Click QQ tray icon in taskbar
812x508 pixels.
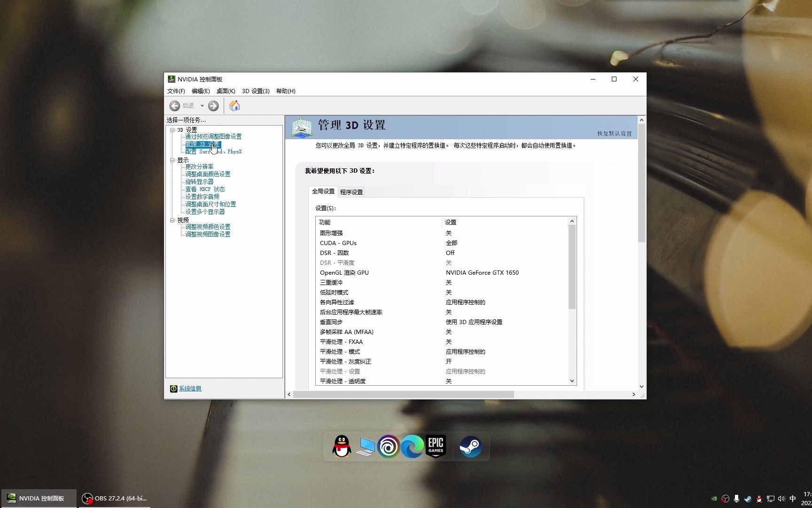[759, 499]
